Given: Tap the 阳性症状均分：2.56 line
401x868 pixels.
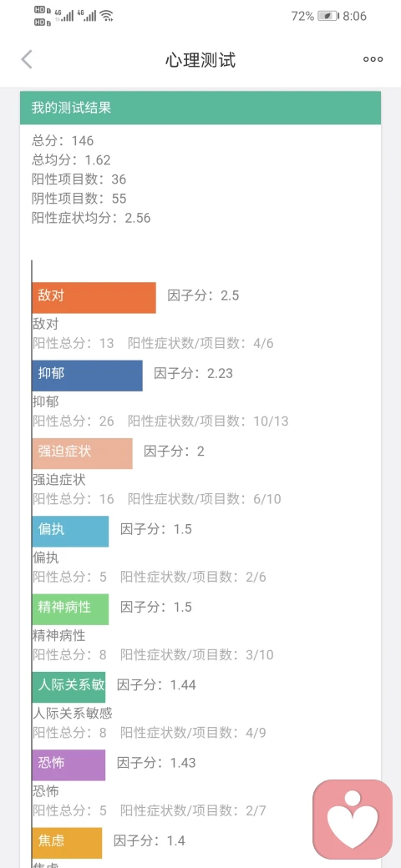Looking at the screenshot, I should click(x=91, y=218).
